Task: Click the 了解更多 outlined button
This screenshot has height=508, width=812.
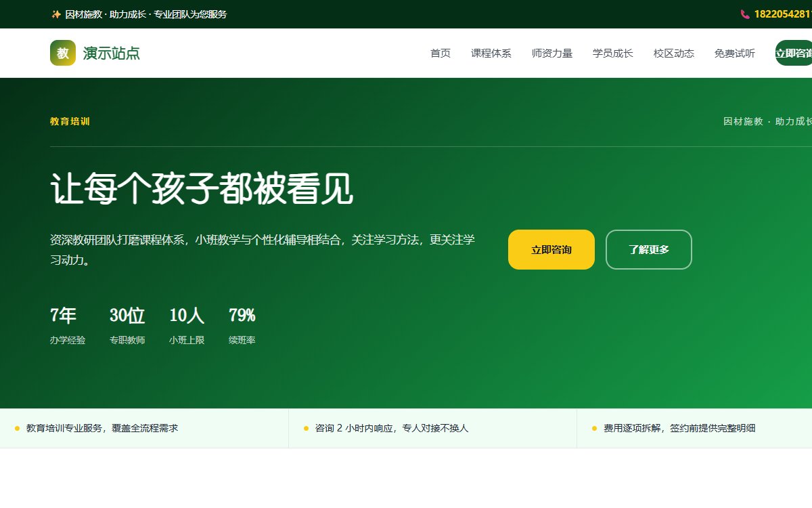Action: (x=649, y=249)
